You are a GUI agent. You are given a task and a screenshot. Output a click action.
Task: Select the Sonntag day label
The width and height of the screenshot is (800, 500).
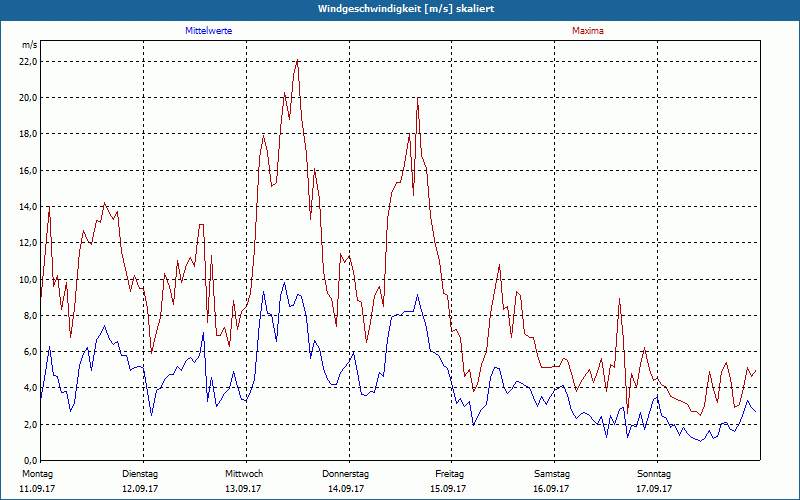click(x=654, y=474)
